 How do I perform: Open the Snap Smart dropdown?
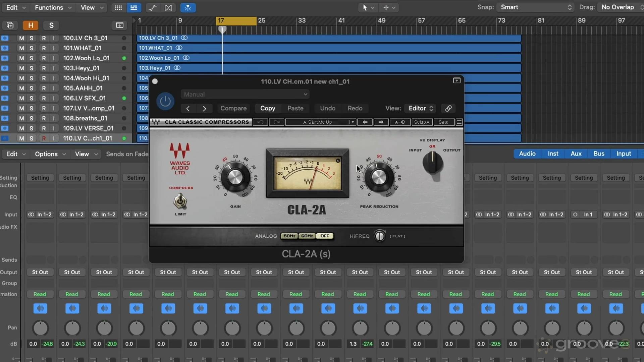(x=535, y=7)
